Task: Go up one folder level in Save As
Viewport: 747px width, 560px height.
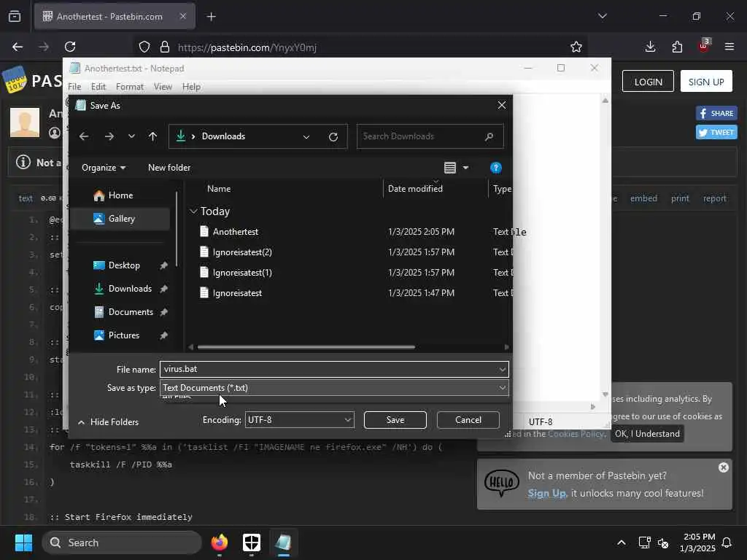Action: pyautogui.click(x=152, y=136)
